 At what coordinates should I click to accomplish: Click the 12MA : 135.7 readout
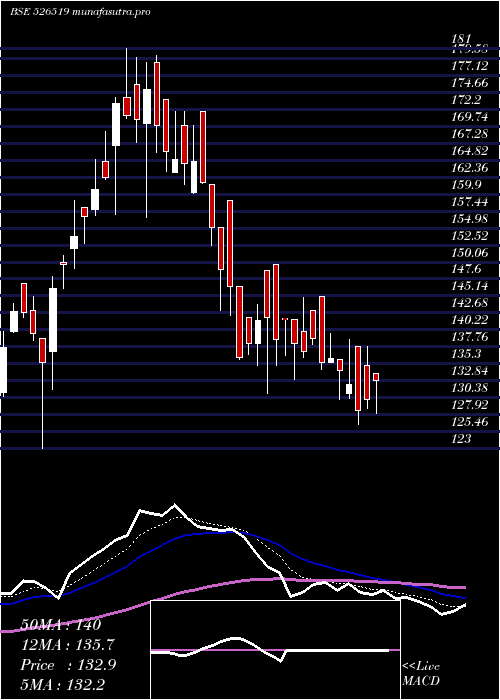(67, 645)
